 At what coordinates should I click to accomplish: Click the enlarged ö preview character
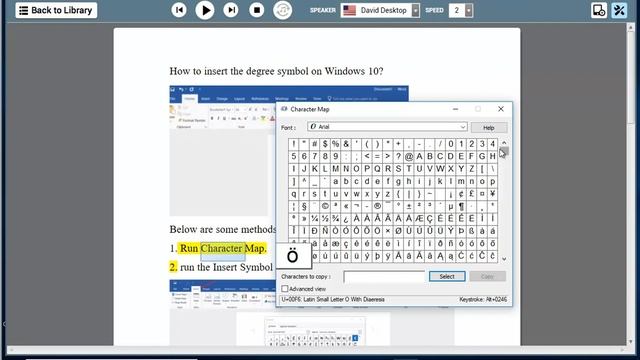[x=293, y=256]
